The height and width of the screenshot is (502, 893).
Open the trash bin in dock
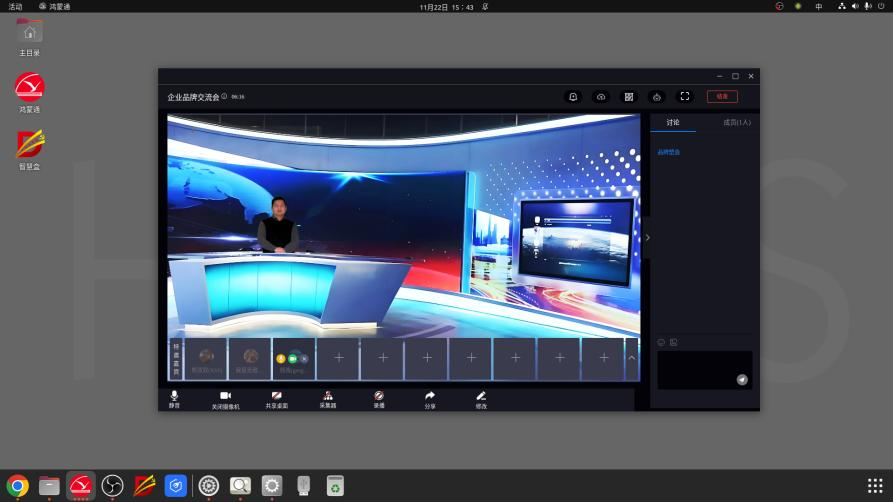pyautogui.click(x=335, y=486)
